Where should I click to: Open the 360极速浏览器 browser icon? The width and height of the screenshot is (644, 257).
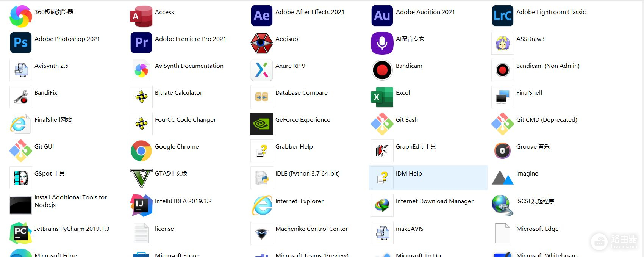point(21,16)
